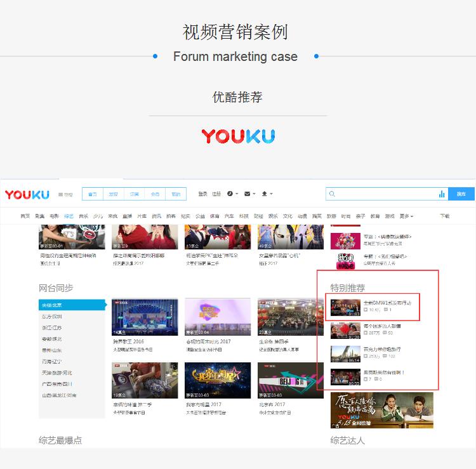Click the 巧克力带你趣旅行 title
This screenshot has height=469, width=476.
[x=382, y=349]
